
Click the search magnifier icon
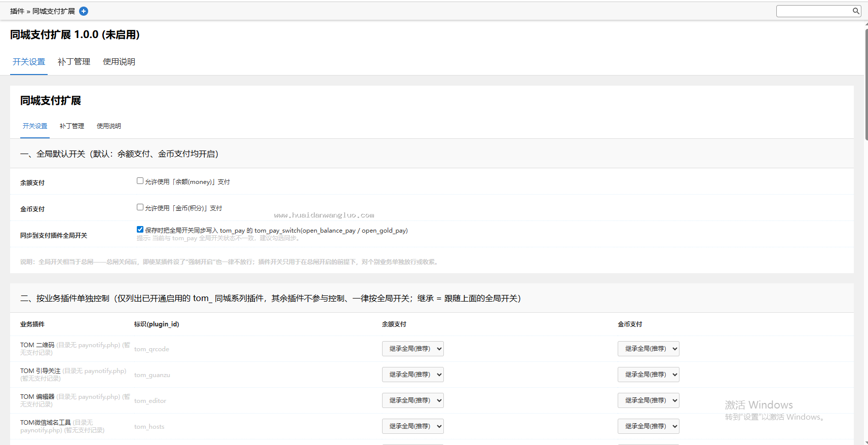click(856, 11)
